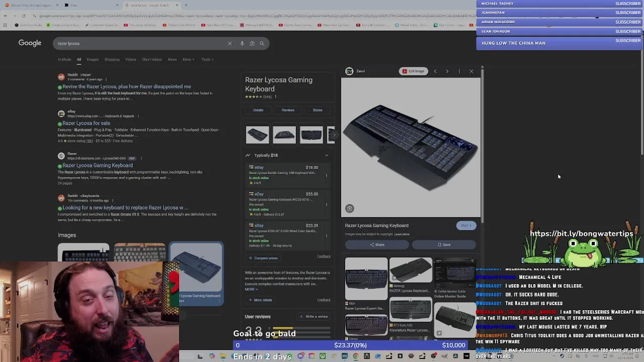Screen dimensions: 644x362
Task: Open 'Revive the Razer Lycosa' Reddit link
Action: 127,86
